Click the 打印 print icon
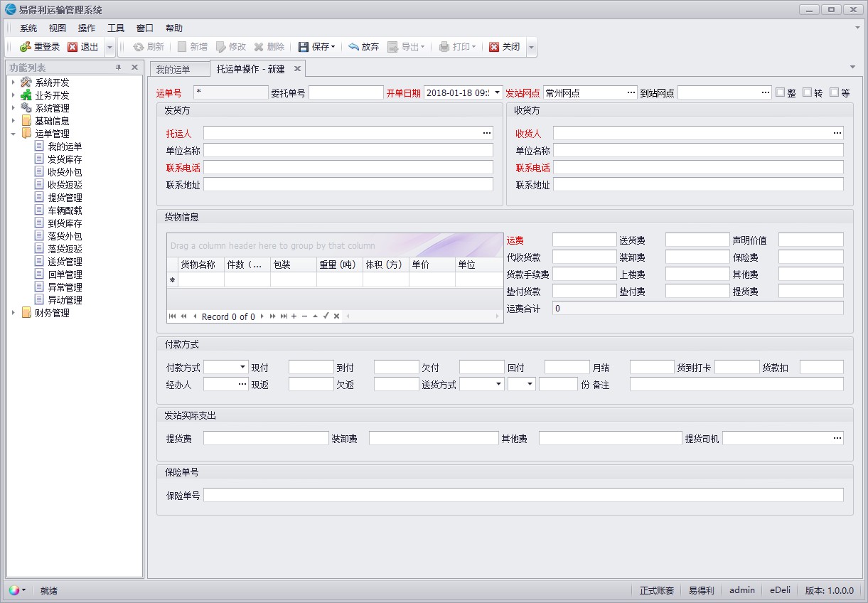868x603 pixels. [x=443, y=47]
